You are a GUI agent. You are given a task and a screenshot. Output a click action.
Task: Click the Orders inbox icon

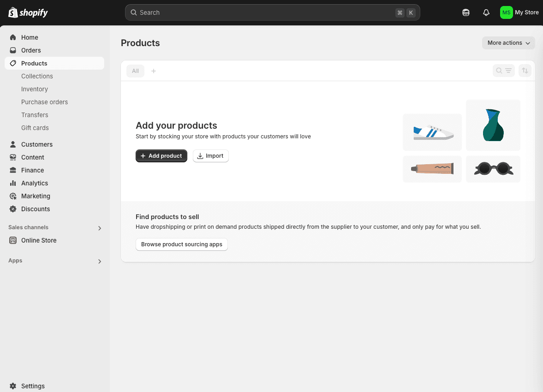[13, 50]
